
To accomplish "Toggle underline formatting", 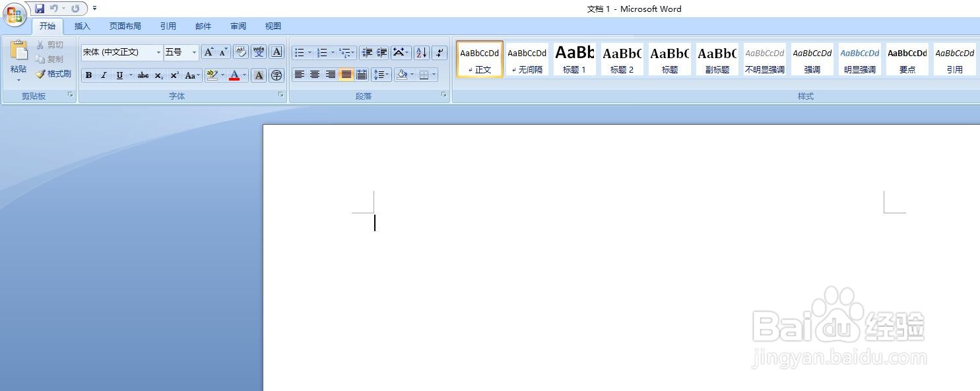I will click(x=119, y=75).
